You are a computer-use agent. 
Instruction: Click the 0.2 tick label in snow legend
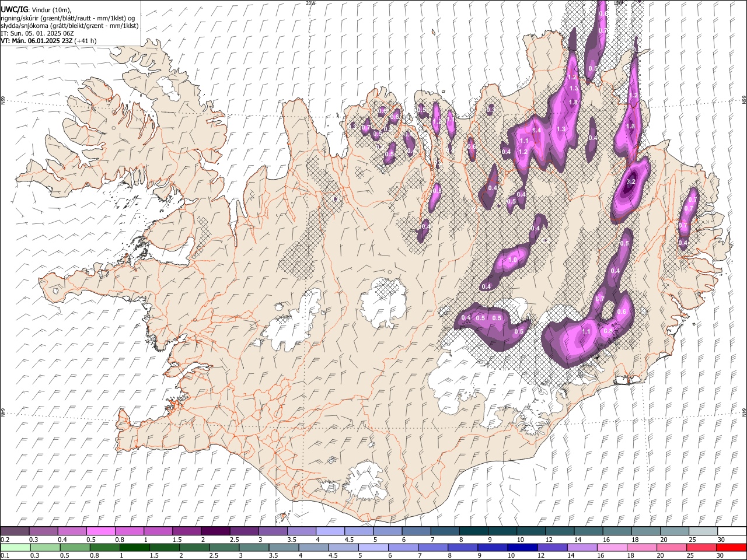click(x=4, y=540)
